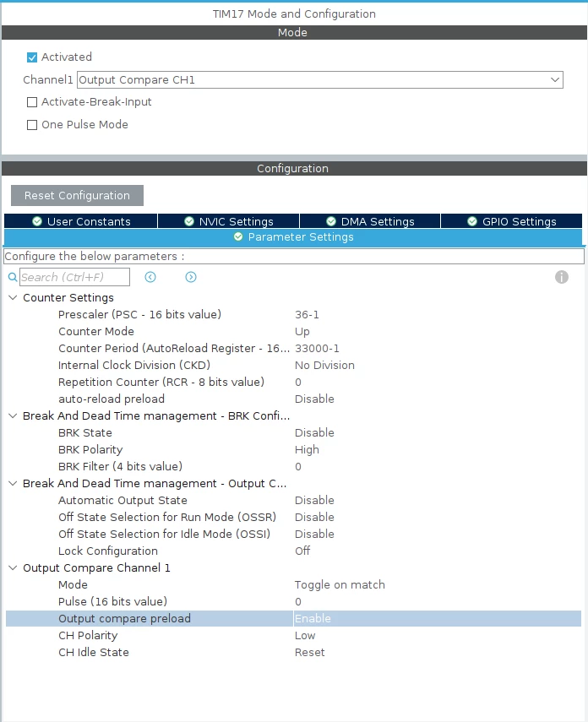This screenshot has width=588, height=722.
Task: Select the No Division clock value
Action: [325, 365]
